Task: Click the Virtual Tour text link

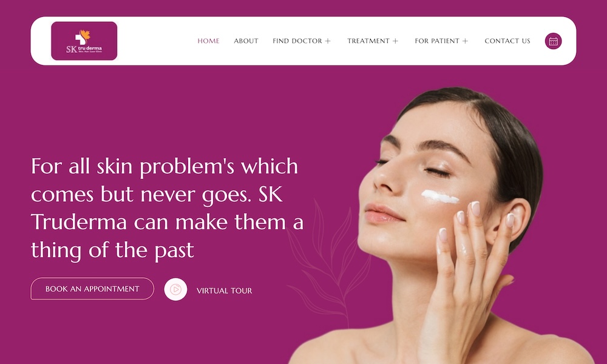Action: 224,291
